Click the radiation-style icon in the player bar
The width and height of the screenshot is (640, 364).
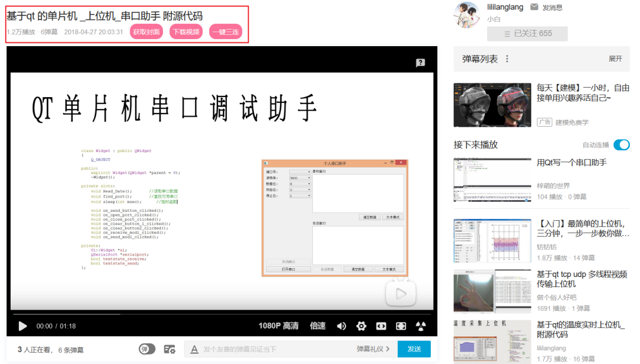(x=421, y=326)
